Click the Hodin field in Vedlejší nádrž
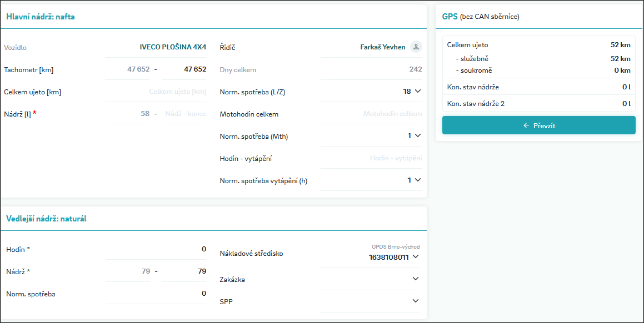Screen dimensions: 644x323 coord(156,249)
